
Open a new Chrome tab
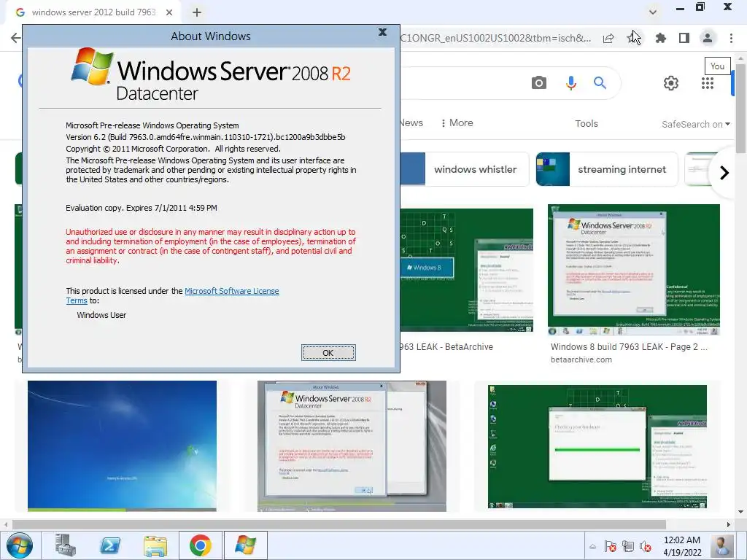point(197,12)
